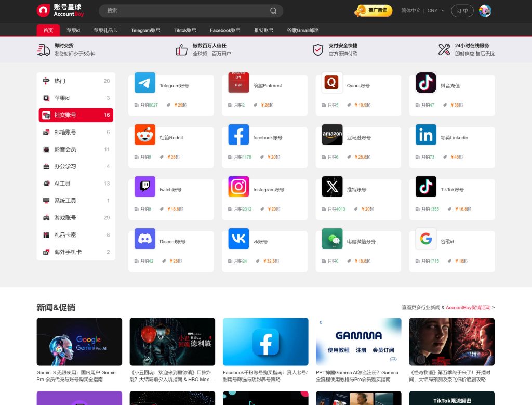532x405 pixels.
Task: Click the Discord account icon
Action: (x=144, y=239)
